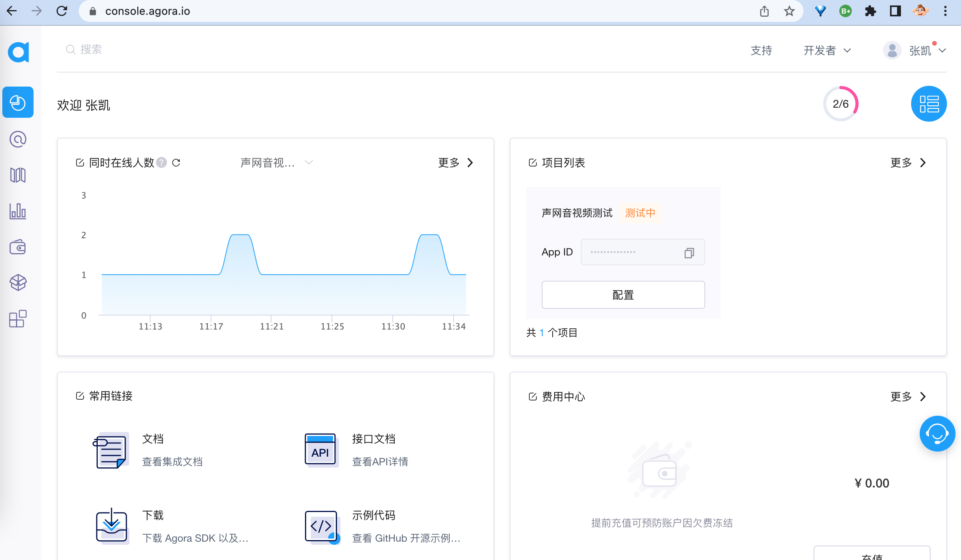Open the help tooltip for 同时在线人数
Screen dimensions: 961x560
coord(161,163)
